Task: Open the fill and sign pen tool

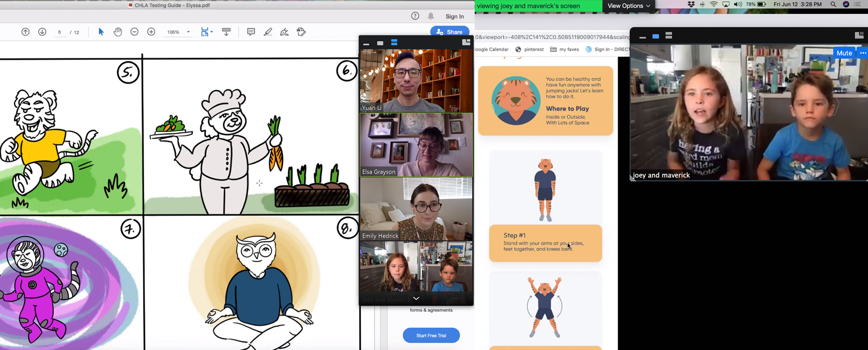Action: (x=284, y=32)
